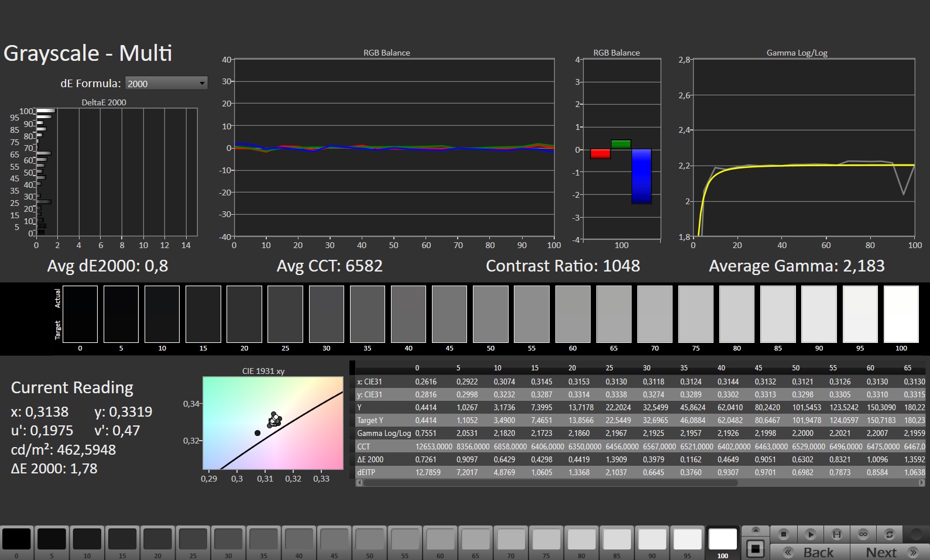Select the 0 black swatch in bottom strip
Image resolution: width=930 pixels, height=560 pixels.
pos(16,539)
